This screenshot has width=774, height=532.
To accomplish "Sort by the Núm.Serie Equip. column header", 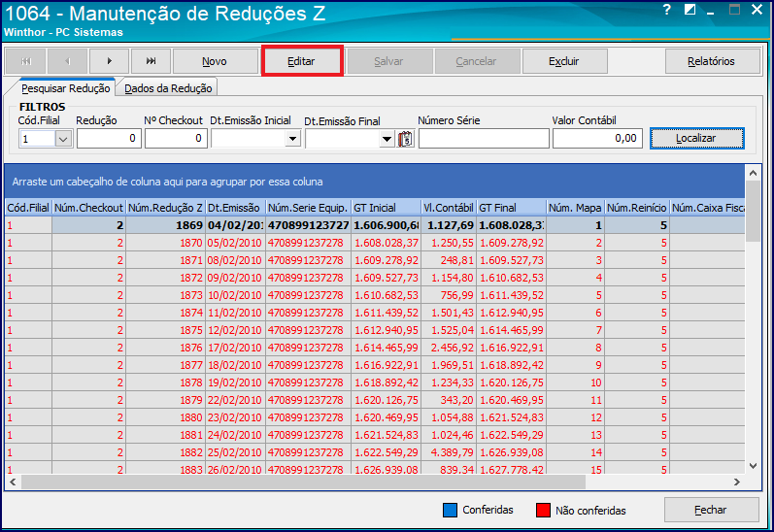I will (x=309, y=208).
